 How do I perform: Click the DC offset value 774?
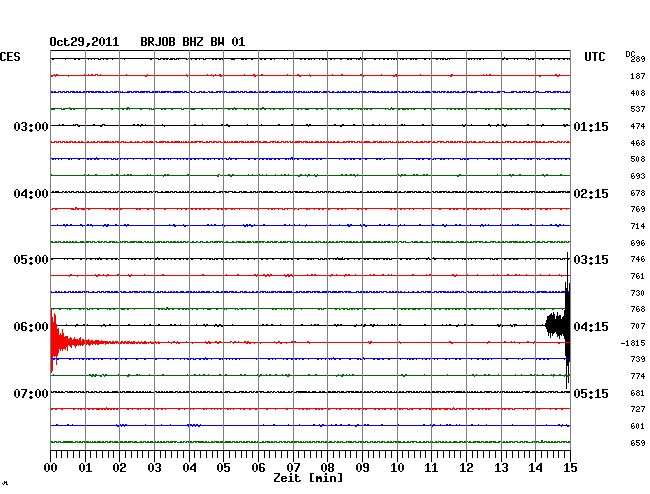pyautogui.click(x=638, y=376)
